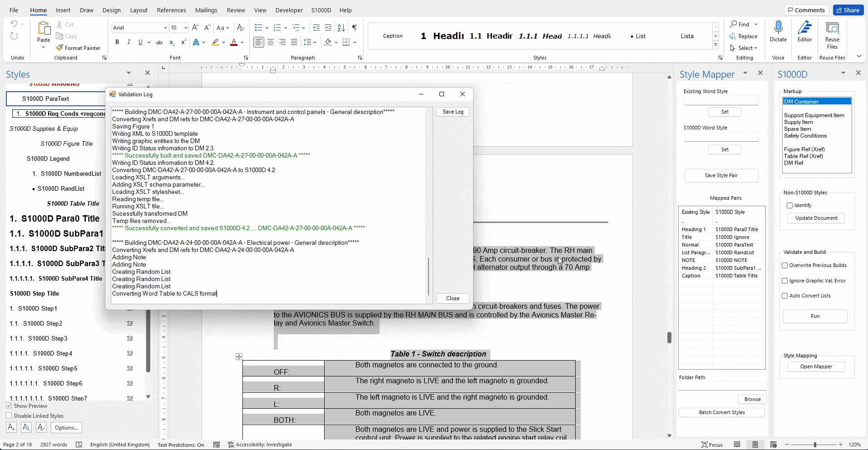Decrease paragraph indent

(x=316, y=28)
